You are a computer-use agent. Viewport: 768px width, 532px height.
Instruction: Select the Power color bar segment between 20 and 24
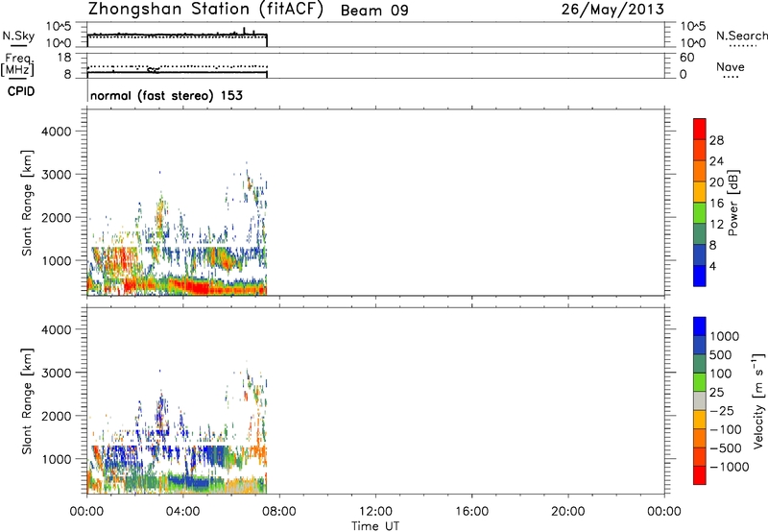700,171
